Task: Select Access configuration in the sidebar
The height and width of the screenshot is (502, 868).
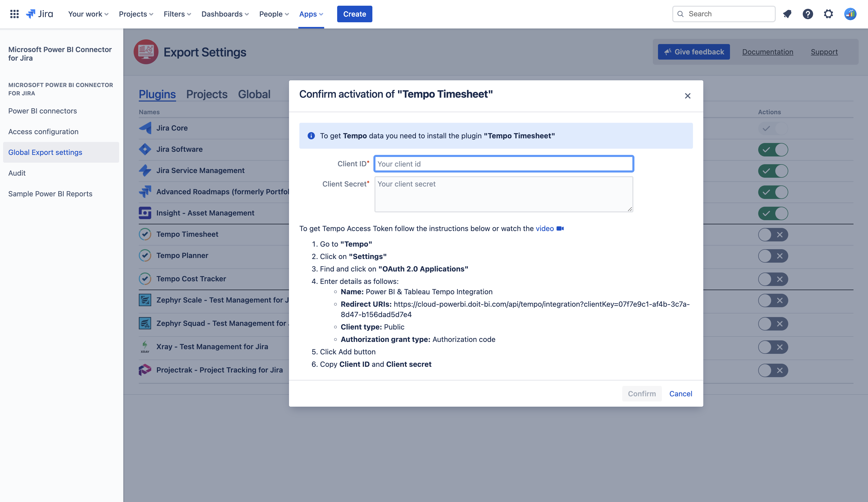Action: coord(44,132)
